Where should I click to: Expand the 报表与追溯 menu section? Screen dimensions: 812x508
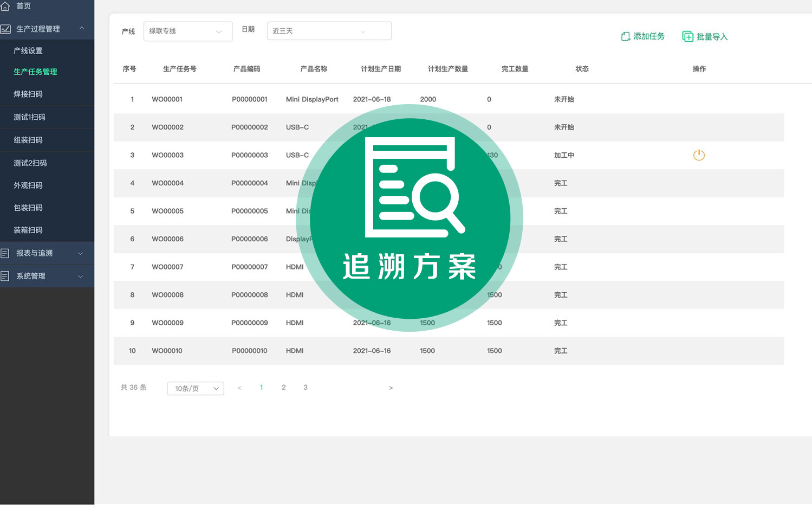pyautogui.click(x=81, y=253)
